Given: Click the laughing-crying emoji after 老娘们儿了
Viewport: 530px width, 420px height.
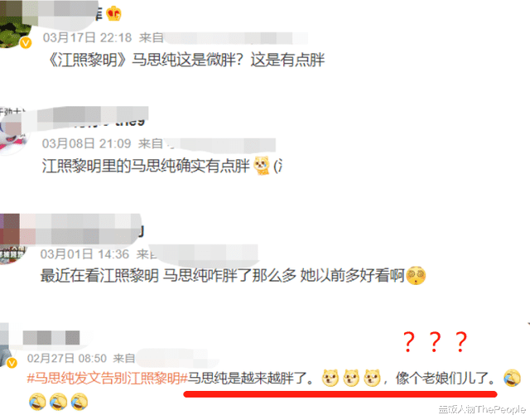Looking at the screenshot, I should tap(512, 378).
